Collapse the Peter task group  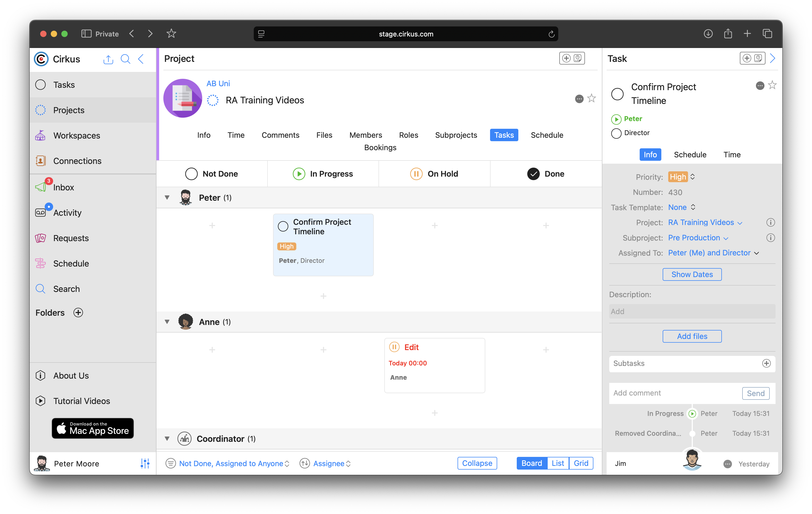pos(167,198)
